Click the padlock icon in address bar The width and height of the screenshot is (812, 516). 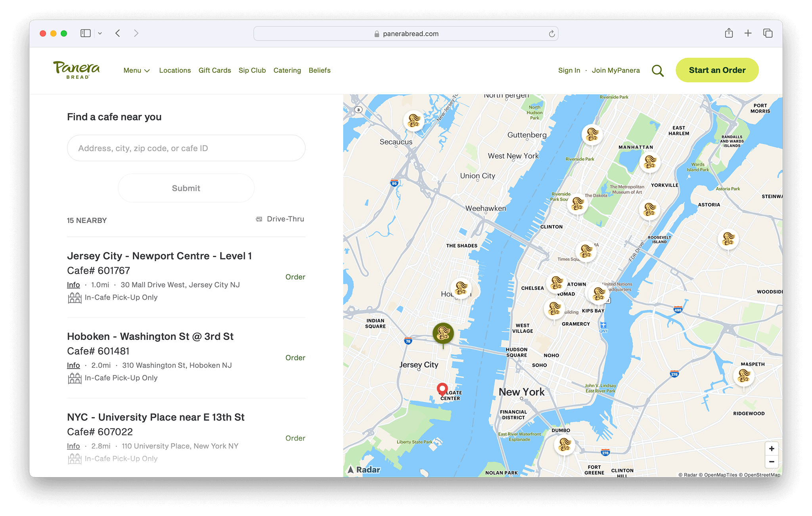pos(377,34)
